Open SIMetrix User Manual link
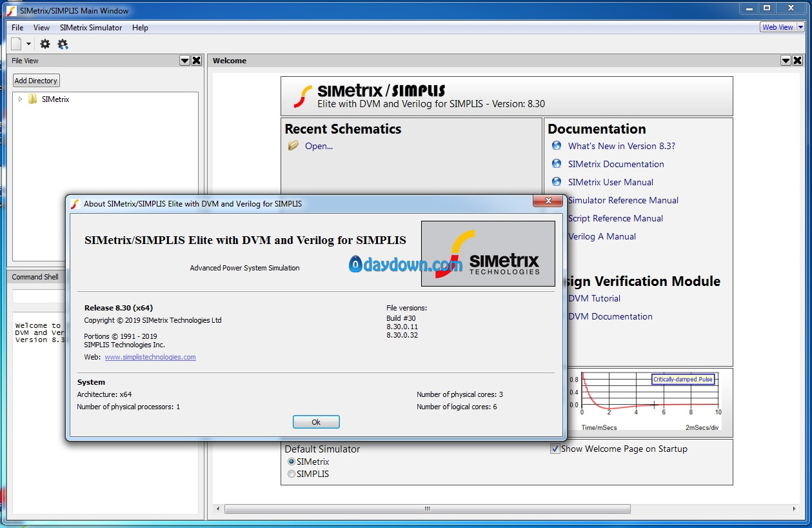 pos(611,182)
